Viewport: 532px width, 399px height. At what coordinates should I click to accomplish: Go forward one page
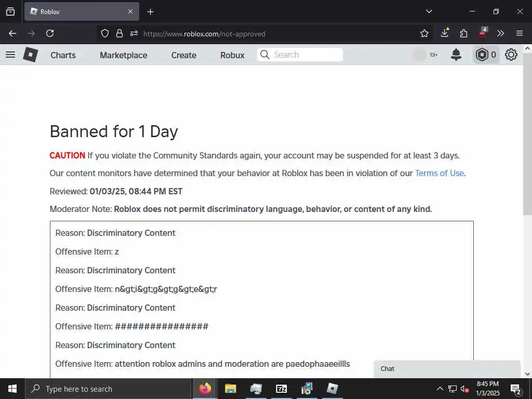pyautogui.click(x=31, y=33)
